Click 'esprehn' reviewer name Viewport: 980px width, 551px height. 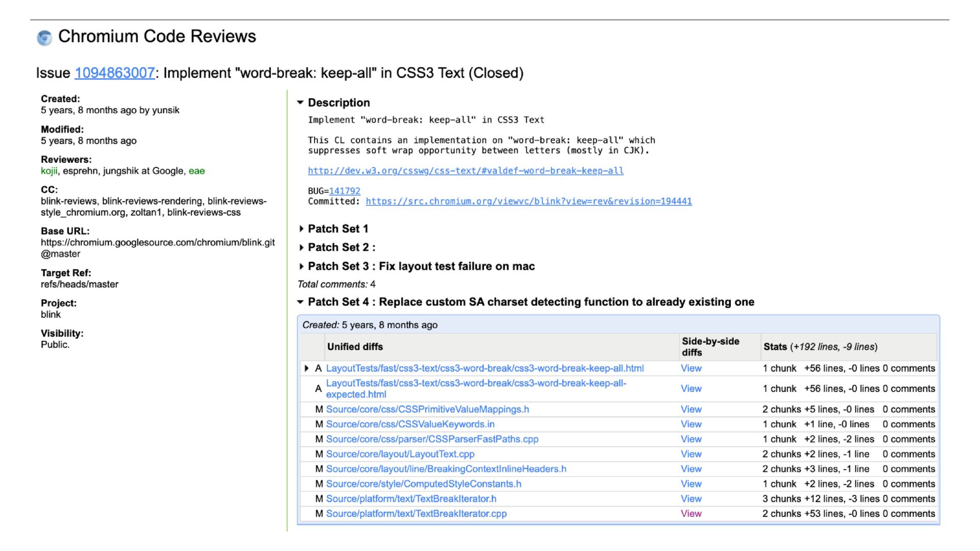(80, 171)
